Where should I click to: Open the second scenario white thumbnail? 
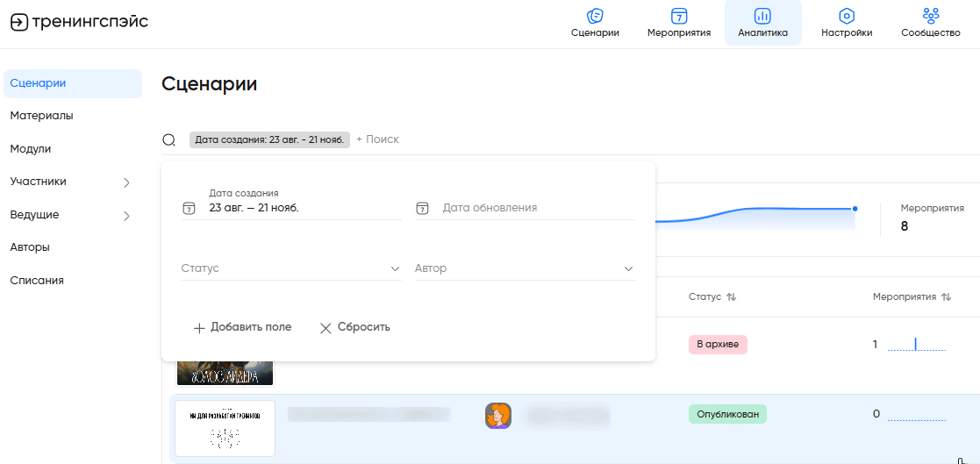[x=225, y=428]
